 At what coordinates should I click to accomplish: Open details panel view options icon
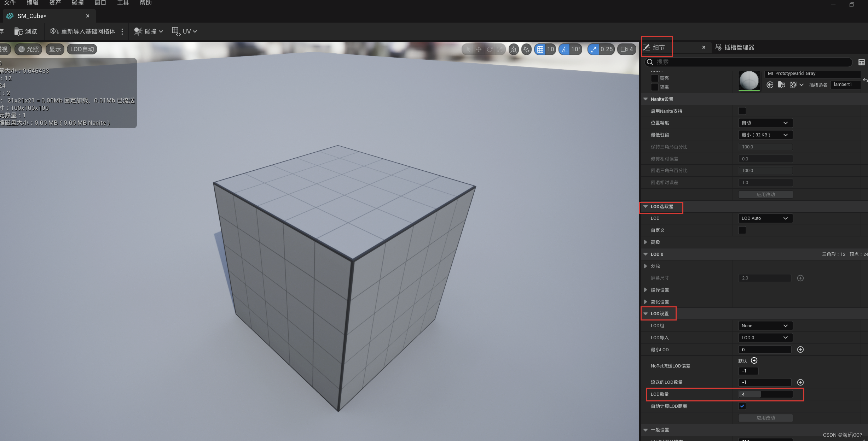coord(862,62)
